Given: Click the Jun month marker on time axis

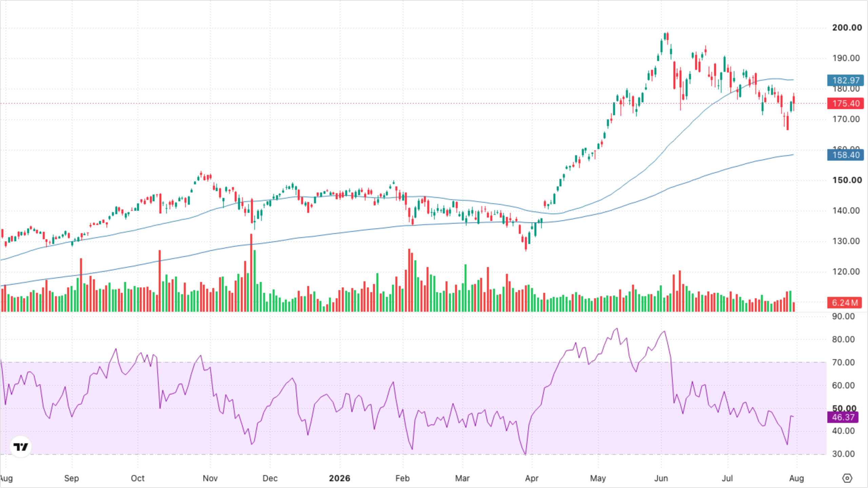Looking at the screenshot, I should [661, 478].
